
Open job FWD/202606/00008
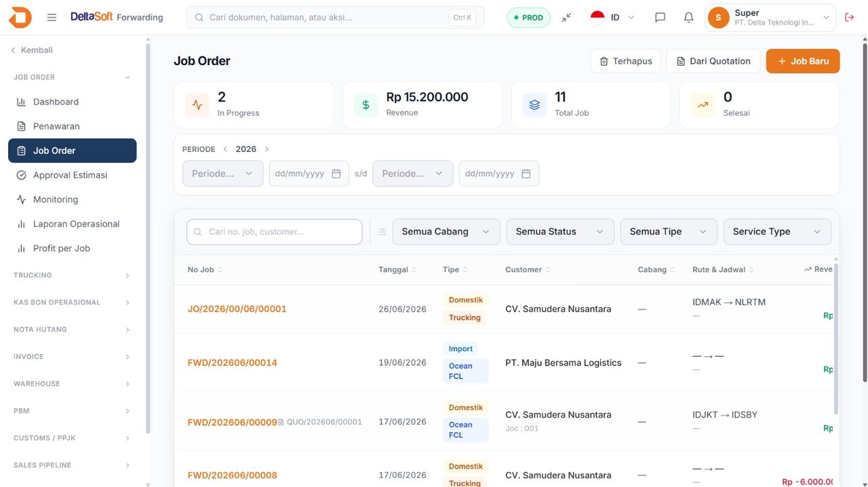[x=233, y=475]
